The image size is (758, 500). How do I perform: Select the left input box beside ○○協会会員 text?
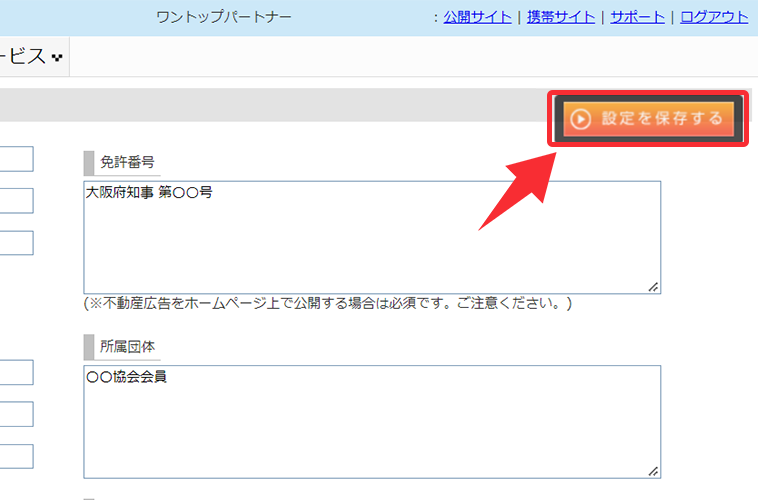[16, 372]
